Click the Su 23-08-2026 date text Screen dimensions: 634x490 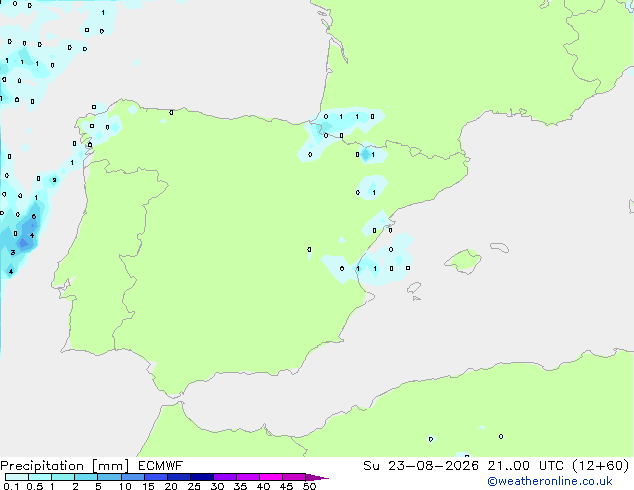(x=421, y=466)
